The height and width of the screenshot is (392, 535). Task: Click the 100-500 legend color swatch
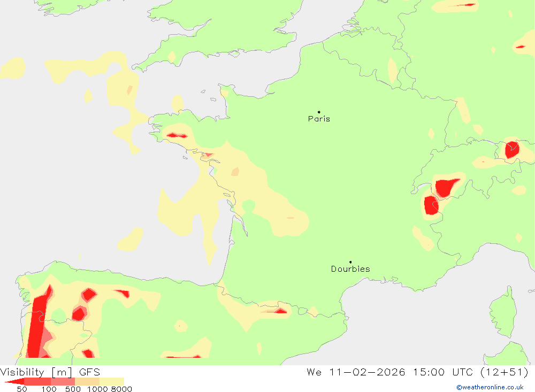tap(63, 381)
